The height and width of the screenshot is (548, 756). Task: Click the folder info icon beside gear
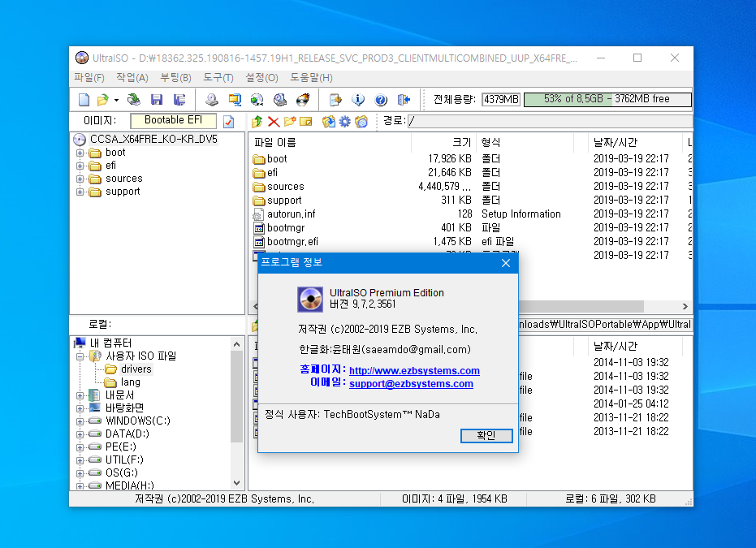pos(361,122)
